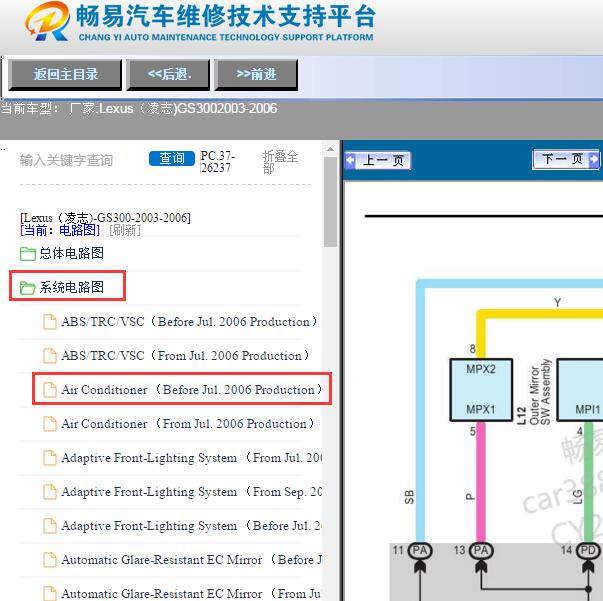Click document icon beside ABS/TRC/VSC Before Jul.
Viewport: 603px width, 601px height.
[x=50, y=322]
